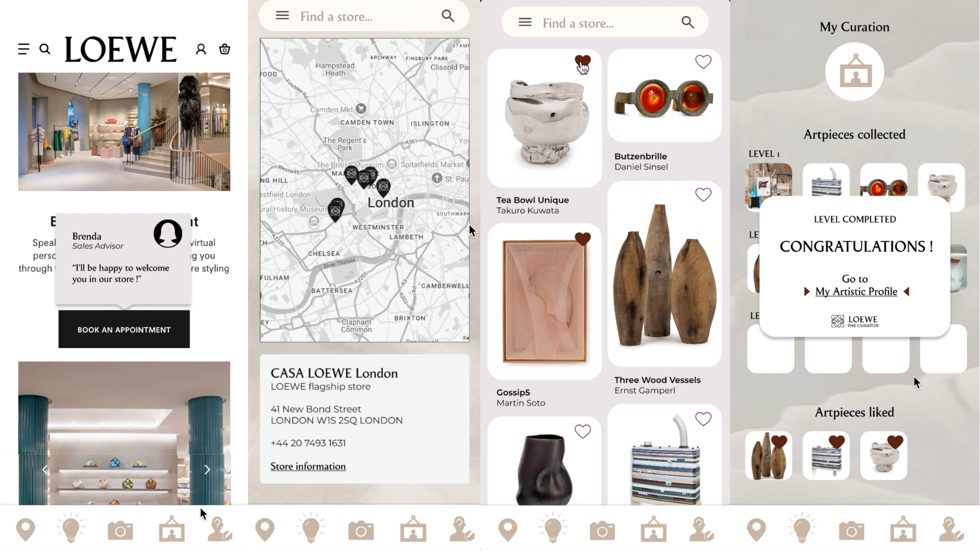Image resolution: width=980 pixels, height=551 pixels.
Task: Open the user account icon
Action: pyautogui.click(x=201, y=49)
